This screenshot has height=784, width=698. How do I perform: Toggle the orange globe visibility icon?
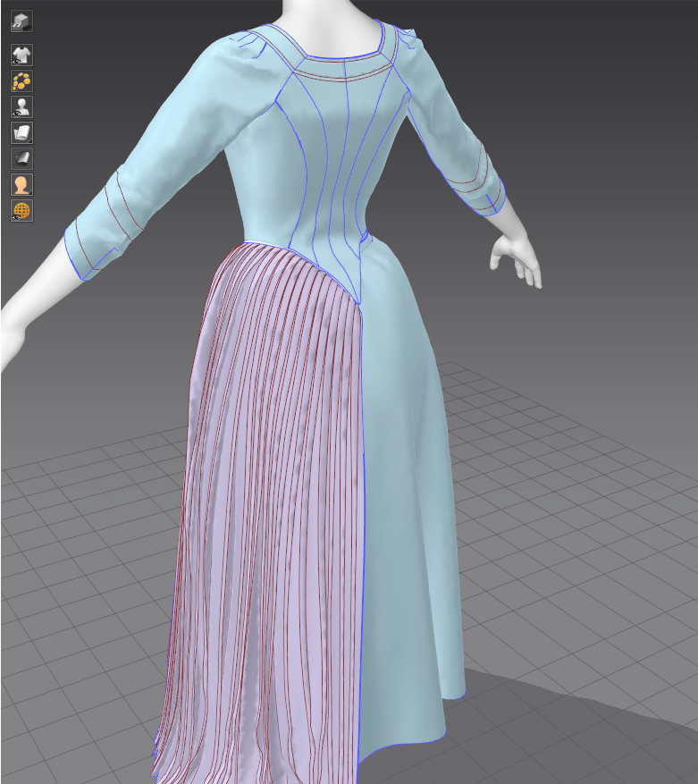21,211
